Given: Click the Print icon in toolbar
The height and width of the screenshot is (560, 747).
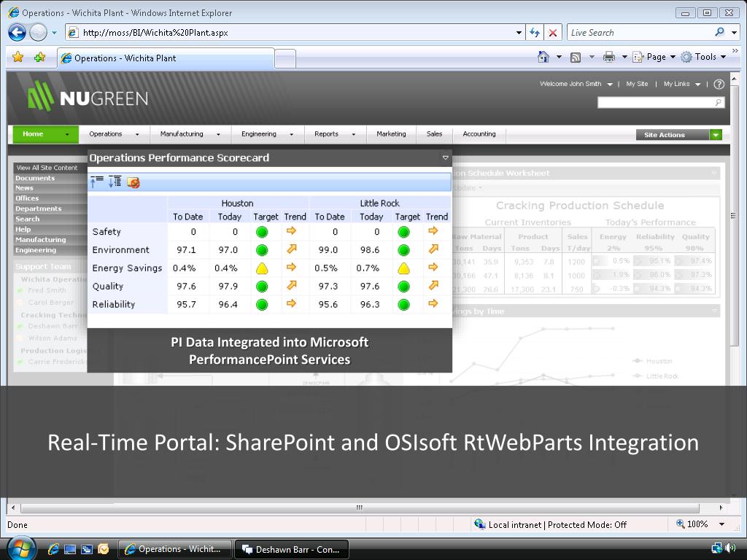Looking at the screenshot, I should click(x=609, y=57).
